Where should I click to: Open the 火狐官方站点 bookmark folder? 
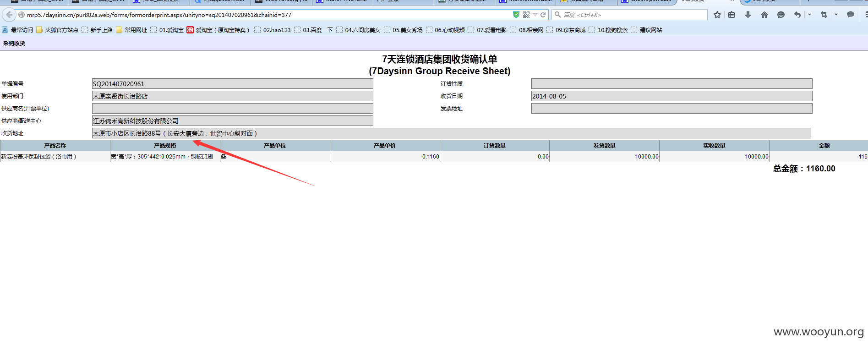pyautogui.click(x=57, y=30)
